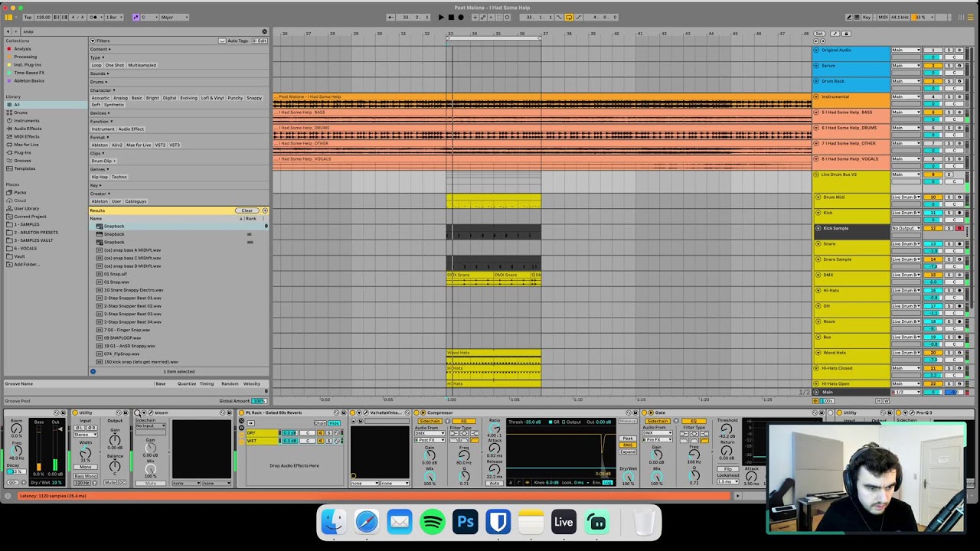
Task: Open Templates library category
Action: pyautogui.click(x=24, y=168)
